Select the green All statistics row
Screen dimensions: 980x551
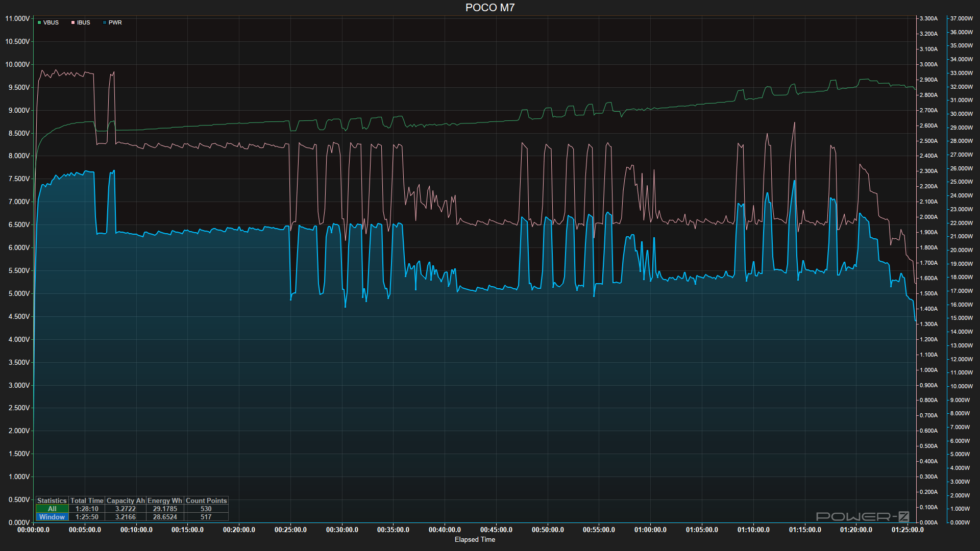52,509
